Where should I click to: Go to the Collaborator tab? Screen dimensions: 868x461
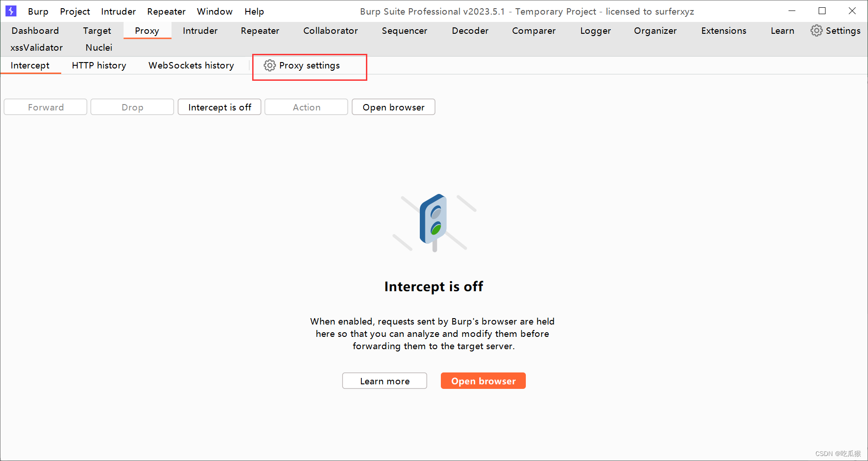pyautogui.click(x=330, y=31)
